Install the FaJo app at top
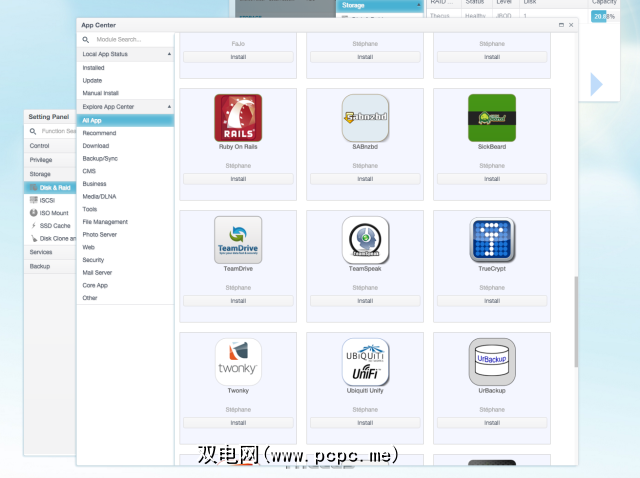This screenshot has width=640, height=478. point(238,57)
